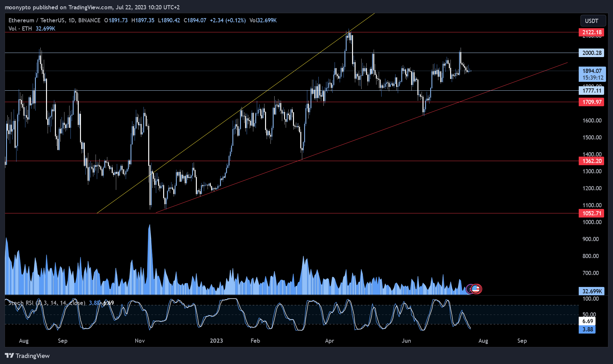Select the 2000.28 price level label

592,53
